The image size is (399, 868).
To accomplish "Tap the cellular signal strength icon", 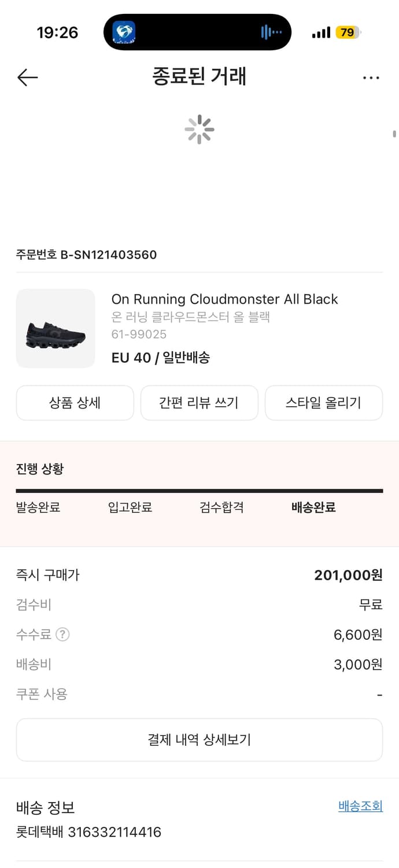I will click(x=320, y=32).
